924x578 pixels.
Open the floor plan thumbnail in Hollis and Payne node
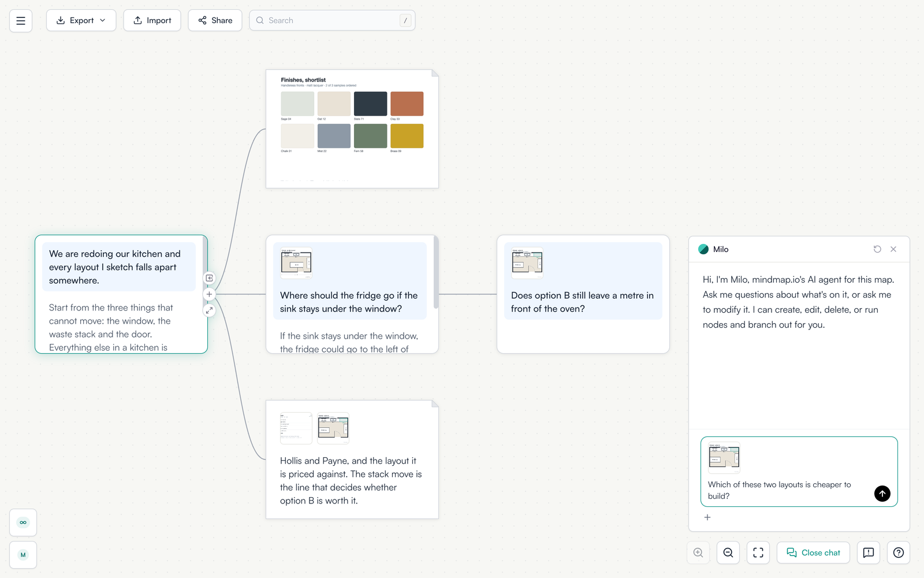333,428
